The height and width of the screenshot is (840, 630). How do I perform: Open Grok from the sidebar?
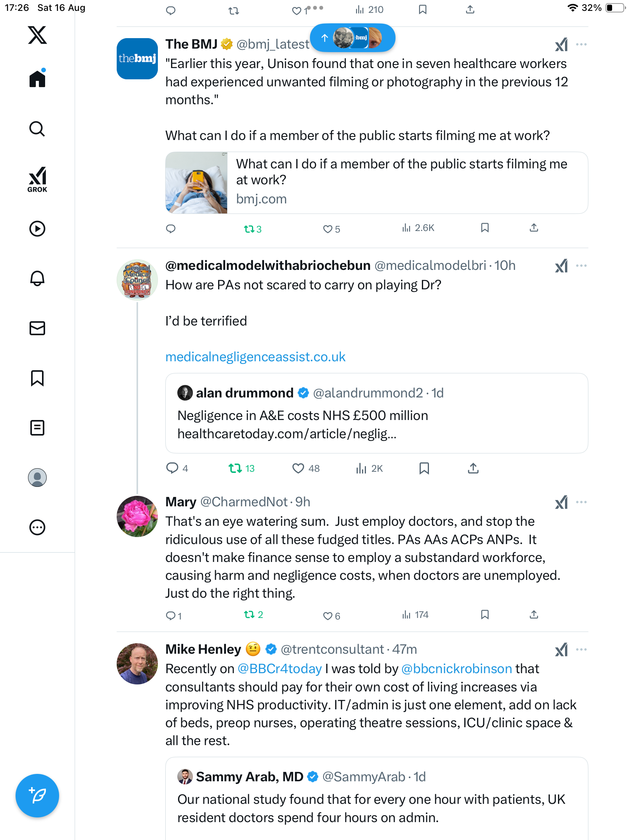coord(37,179)
